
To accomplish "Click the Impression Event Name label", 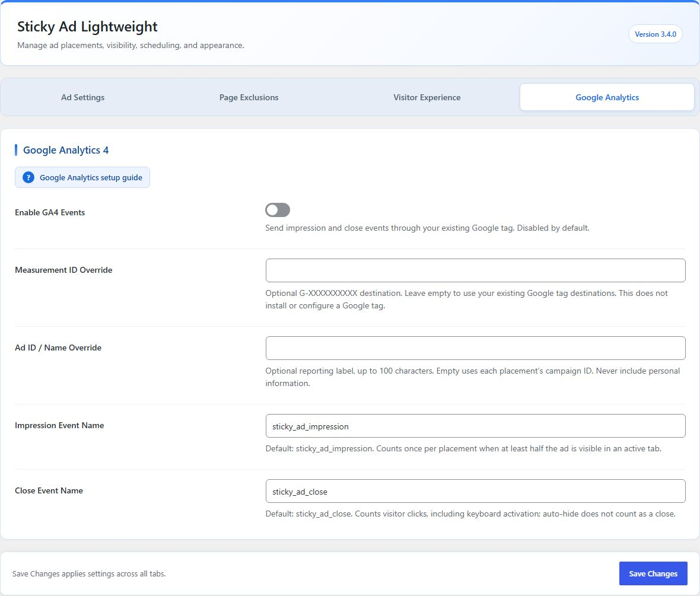I will point(59,425).
